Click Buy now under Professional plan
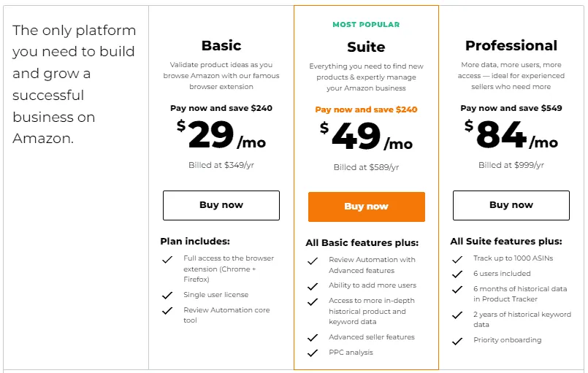 coord(511,205)
